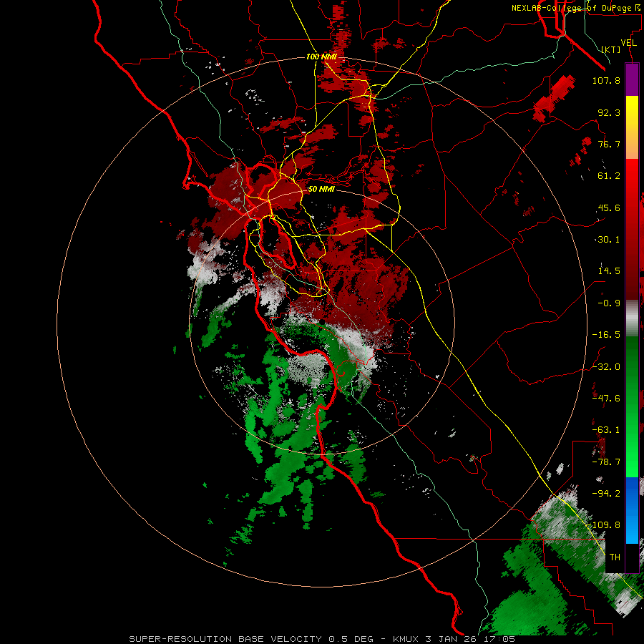Screen dimensions: 644x644
Task: Click the purple segment of the color bar
Action: tap(632, 80)
